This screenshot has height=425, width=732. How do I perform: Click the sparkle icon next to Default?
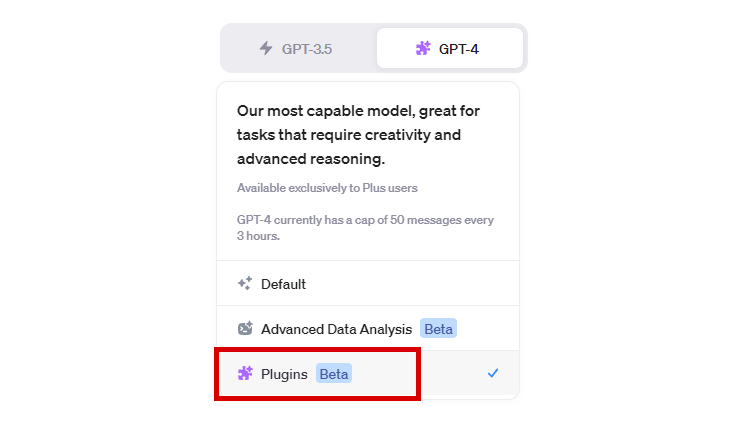tap(245, 283)
